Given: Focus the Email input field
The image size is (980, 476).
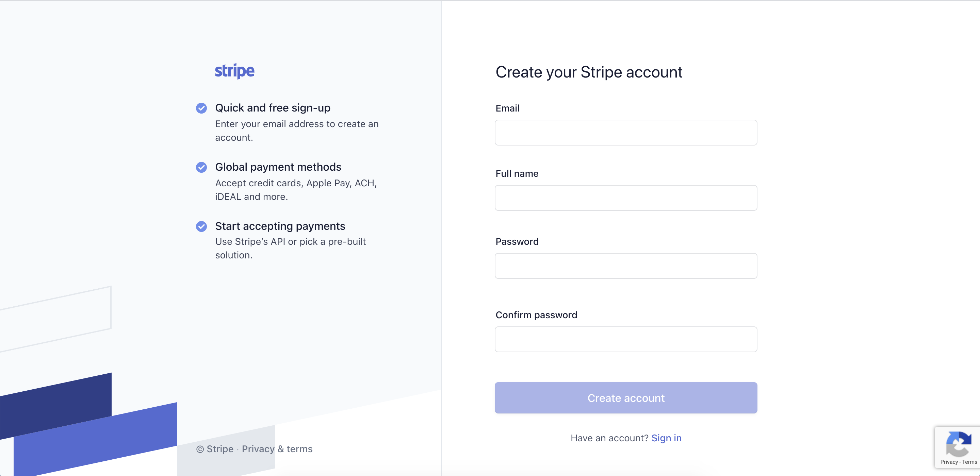Looking at the screenshot, I should coord(626,133).
